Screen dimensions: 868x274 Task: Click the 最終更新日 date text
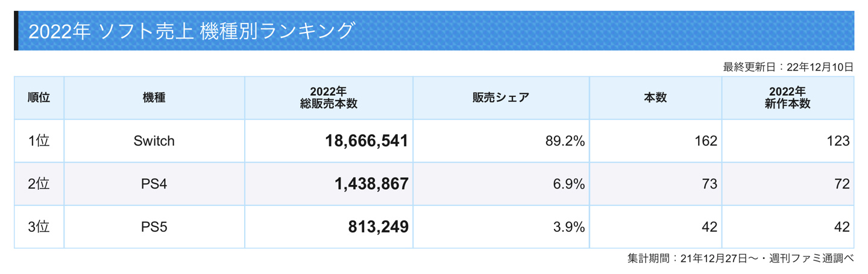(788, 67)
